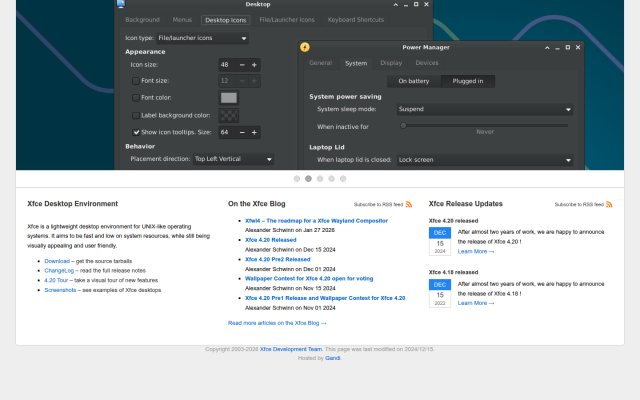The width and height of the screenshot is (640, 400).
Task: Open Wallpaper Contest for Xfce 4.20 open for voting
Action: coord(309,279)
